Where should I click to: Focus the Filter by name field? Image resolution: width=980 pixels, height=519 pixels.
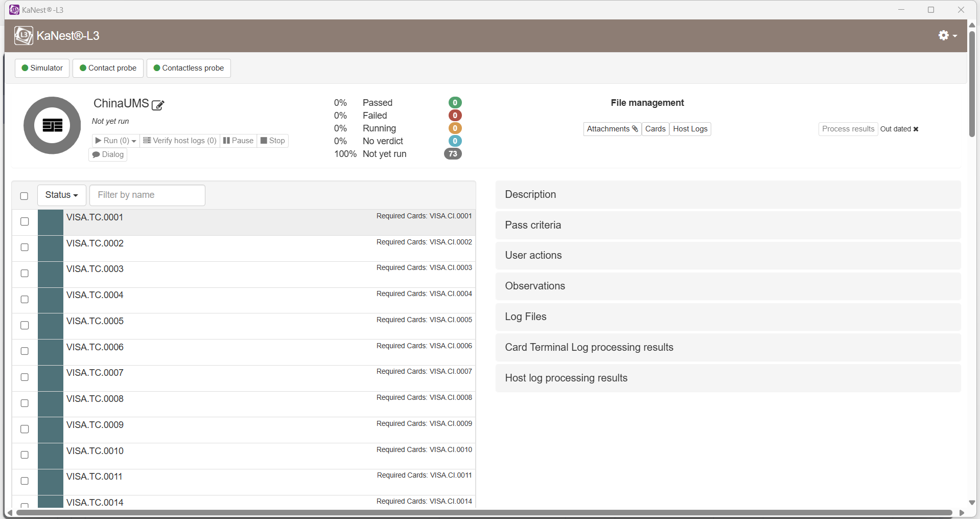tap(147, 195)
